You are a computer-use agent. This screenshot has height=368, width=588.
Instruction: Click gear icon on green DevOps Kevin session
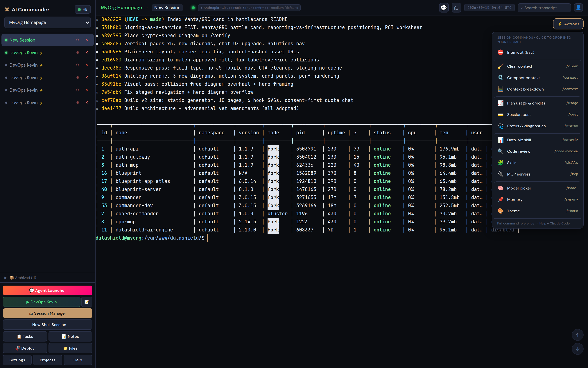pyautogui.click(x=78, y=53)
